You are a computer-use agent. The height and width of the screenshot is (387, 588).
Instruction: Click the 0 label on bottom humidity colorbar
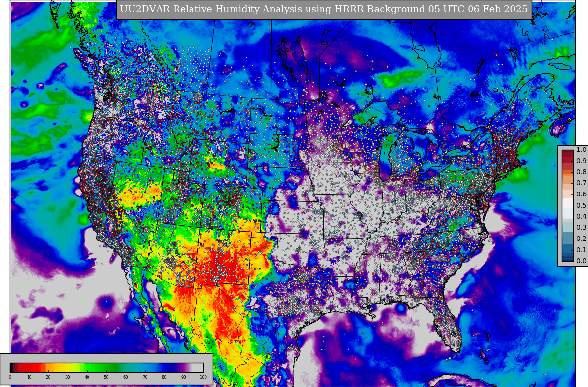click(10, 377)
